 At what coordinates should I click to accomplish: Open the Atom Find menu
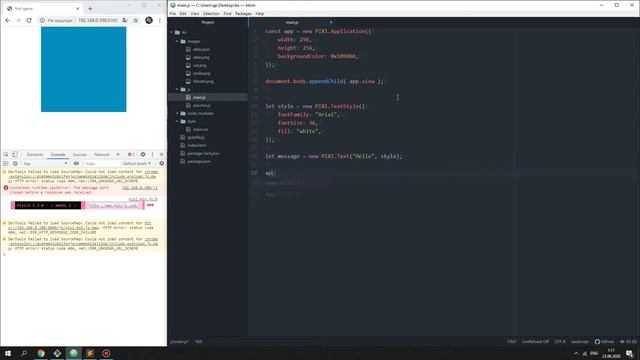coord(227,13)
